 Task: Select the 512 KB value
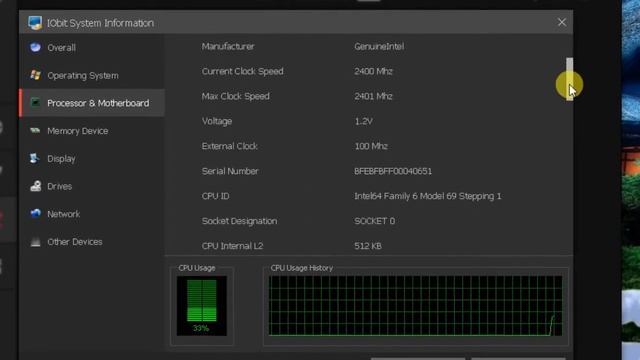click(x=368, y=246)
